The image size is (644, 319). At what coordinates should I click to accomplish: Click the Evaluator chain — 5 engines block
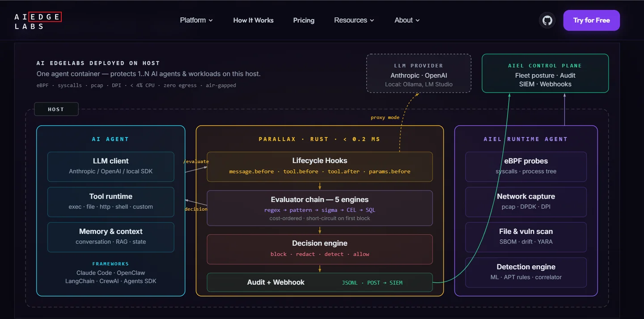point(320,208)
